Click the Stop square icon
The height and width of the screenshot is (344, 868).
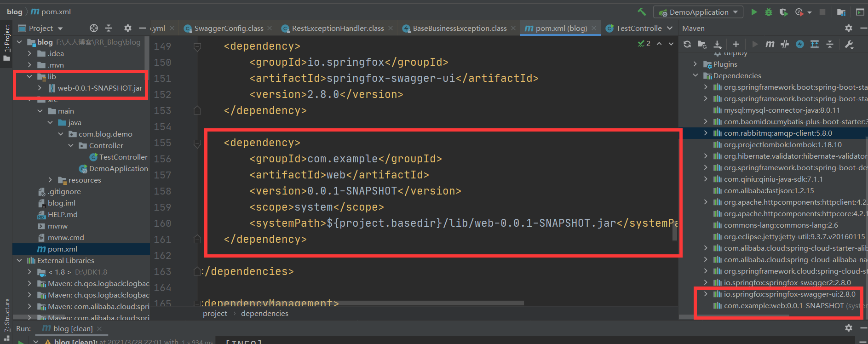[x=822, y=12]
